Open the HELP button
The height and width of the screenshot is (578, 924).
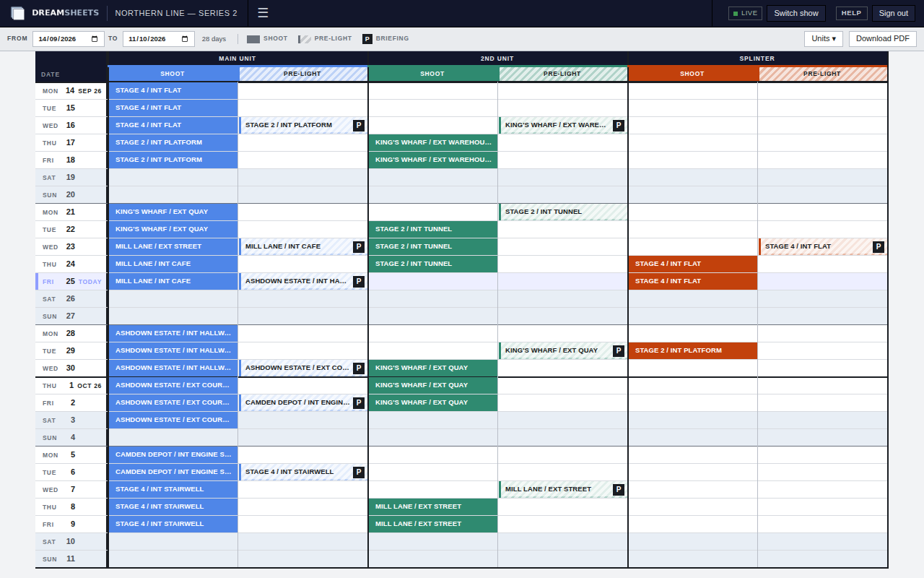click(852, 13)
